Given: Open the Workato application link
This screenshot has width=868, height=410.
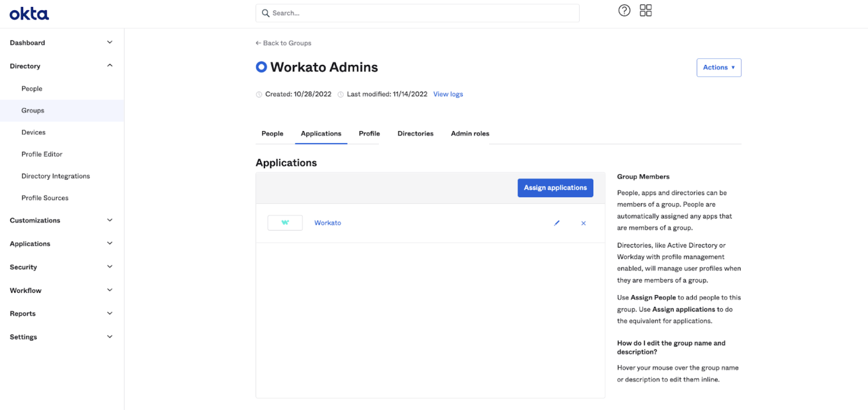Looking at the screenshot, I should tap(327, 223).
